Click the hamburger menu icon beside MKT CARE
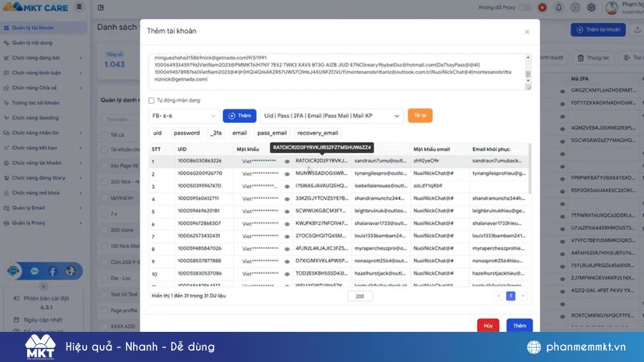The height and width of the screenshot is (362, 644). (79, 6)
